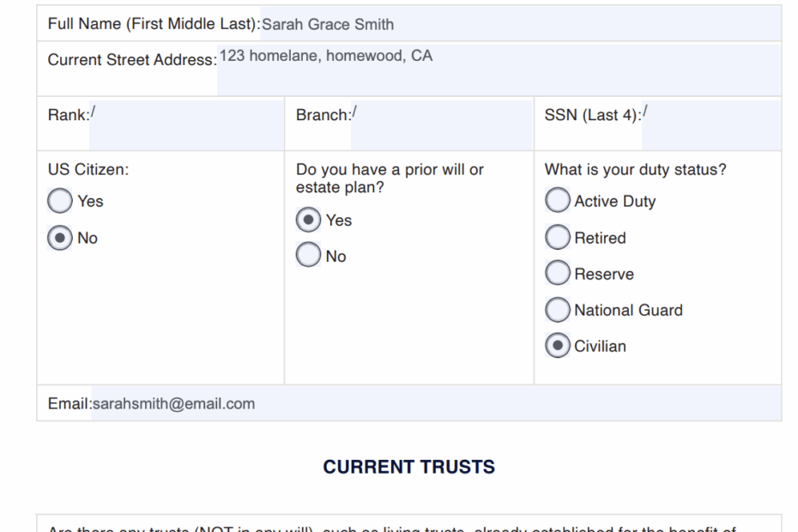Select No for US Citizen
Viewport: 798px width, 532px height.
point(60,238)
